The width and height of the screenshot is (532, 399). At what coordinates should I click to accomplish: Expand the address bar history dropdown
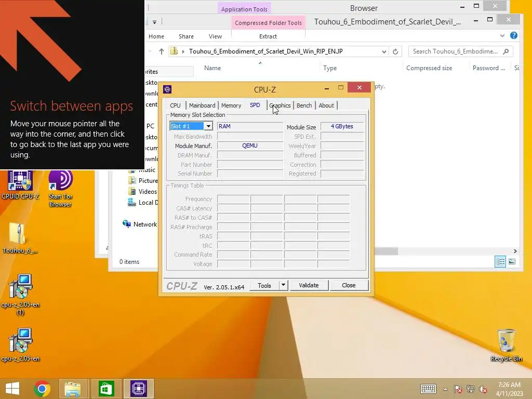click(x=384, y=51)
